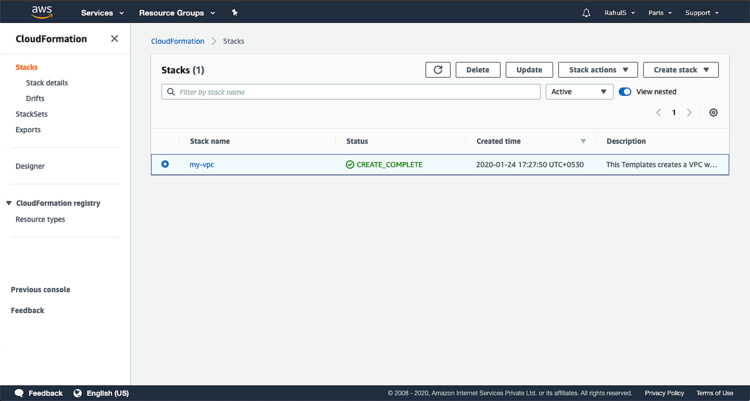Select the my-vpc stack radio button
The width and height of the screenshot is (750, 401).
165,164
